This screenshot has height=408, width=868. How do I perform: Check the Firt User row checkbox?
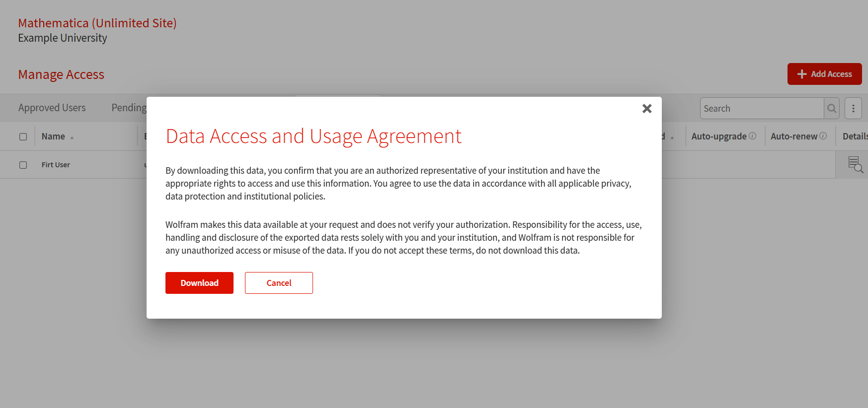pos(23,165)
